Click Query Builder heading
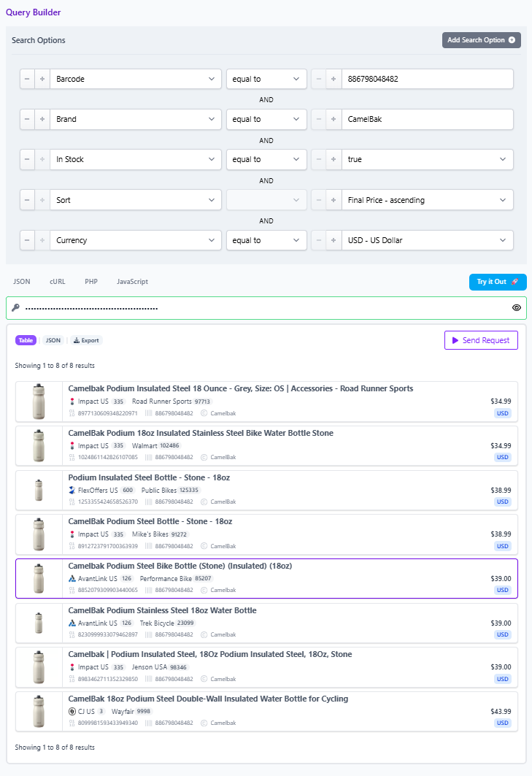The height and width of the screenshot is (776, 532). [x=33, y=12]
